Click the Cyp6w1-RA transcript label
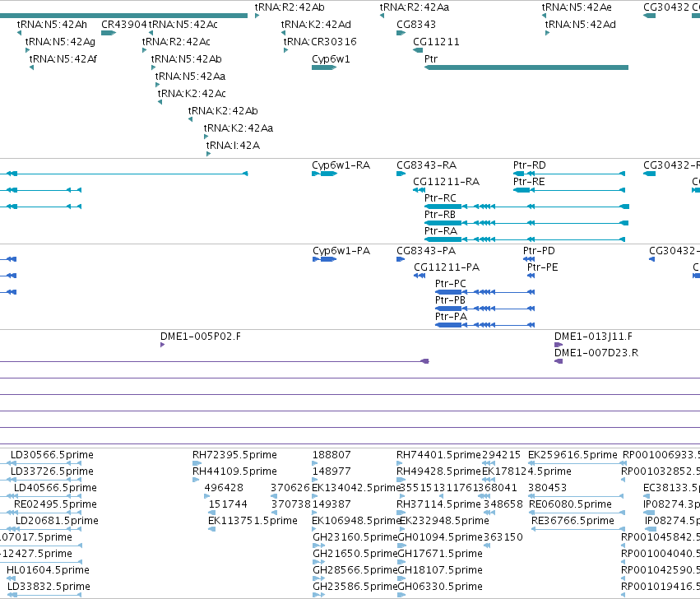 coord(341,165)
